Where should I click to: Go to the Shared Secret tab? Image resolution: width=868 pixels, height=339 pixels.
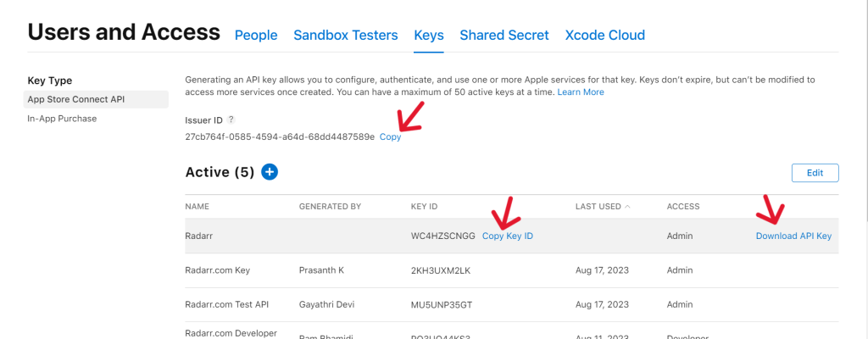coord(504,36)
